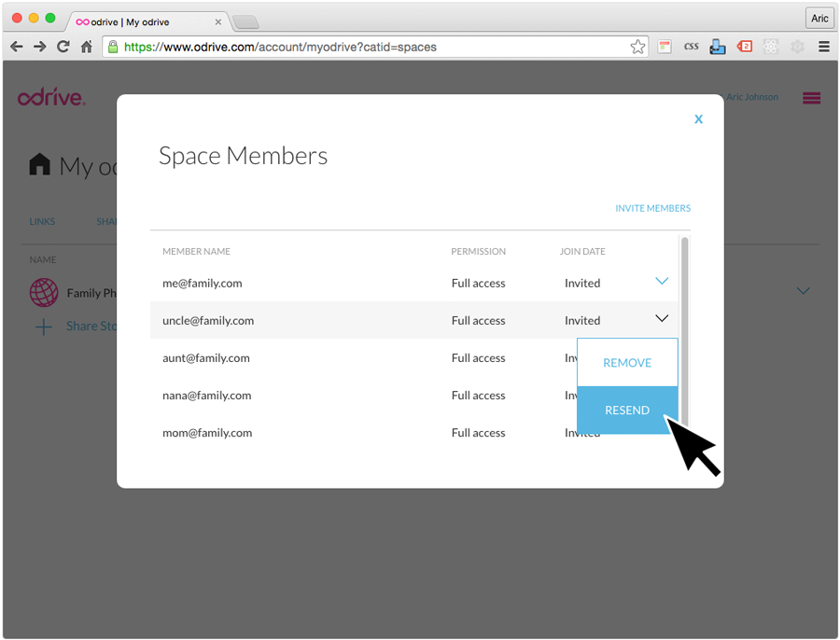Image resolution: width=840 pixels, height=640 pixels.
Task: Click the member list scrollbar
Action: (x=685, y=332)
